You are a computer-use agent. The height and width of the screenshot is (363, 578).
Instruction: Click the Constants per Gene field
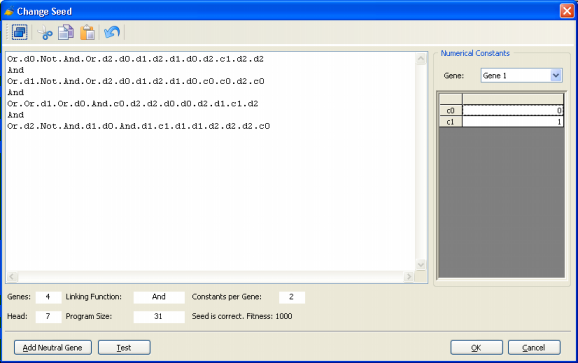coord(292,297)
